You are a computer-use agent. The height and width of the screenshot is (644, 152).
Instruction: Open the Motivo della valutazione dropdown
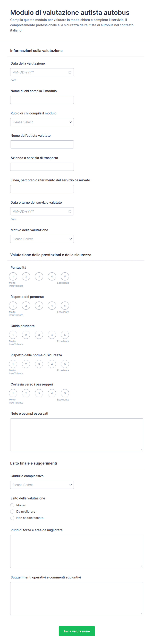click(42, 239)
